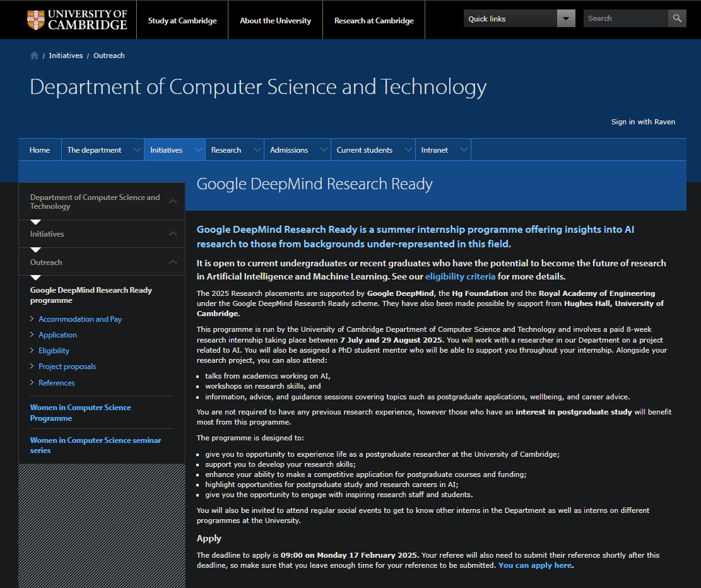Click the Google DeepMind Research Ready page heading
This screenshot has height=588, width=701.
tap(315, 184)
